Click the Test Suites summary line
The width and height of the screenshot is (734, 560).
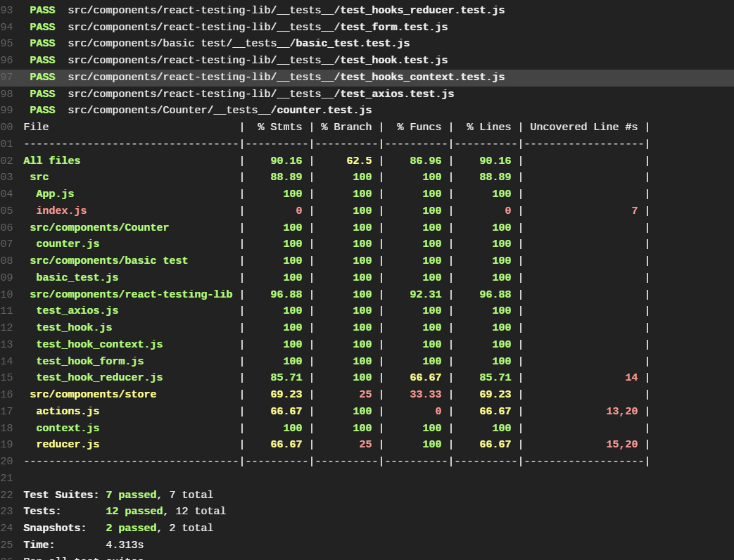(x=118, y=495)
